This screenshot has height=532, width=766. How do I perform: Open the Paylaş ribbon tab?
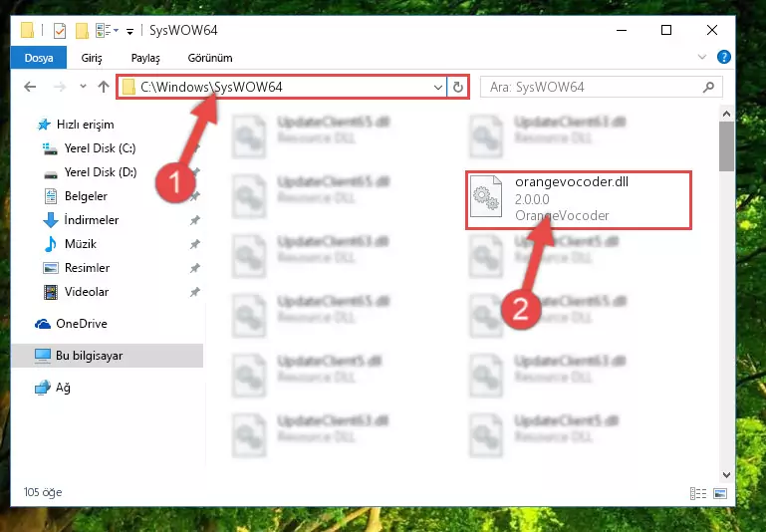[145, 58]
